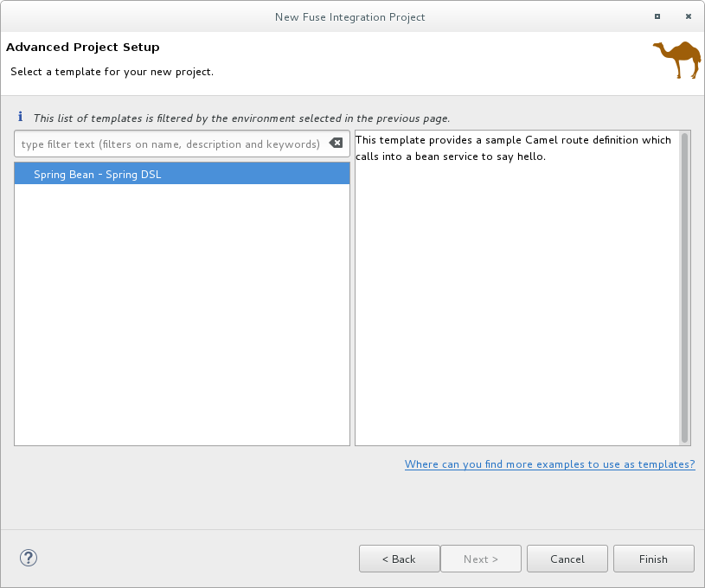Viewport: 705px width, 588px height.
Task: Click the template description scrollbar
Action: tap(685, 287)
